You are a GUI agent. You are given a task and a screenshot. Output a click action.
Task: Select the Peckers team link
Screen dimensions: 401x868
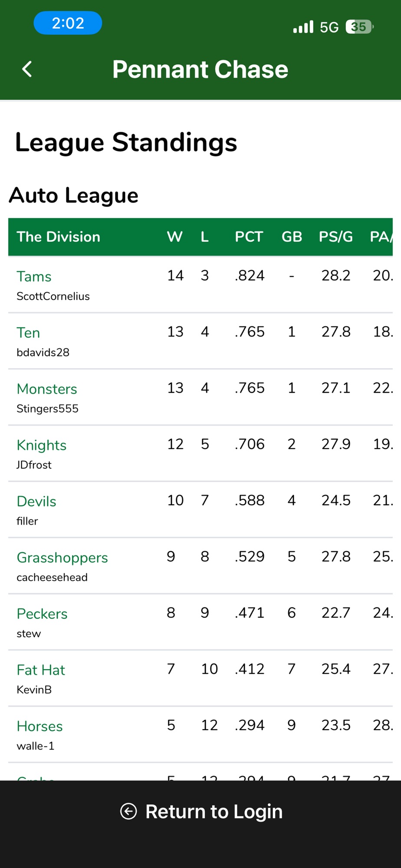click(42, 614)
